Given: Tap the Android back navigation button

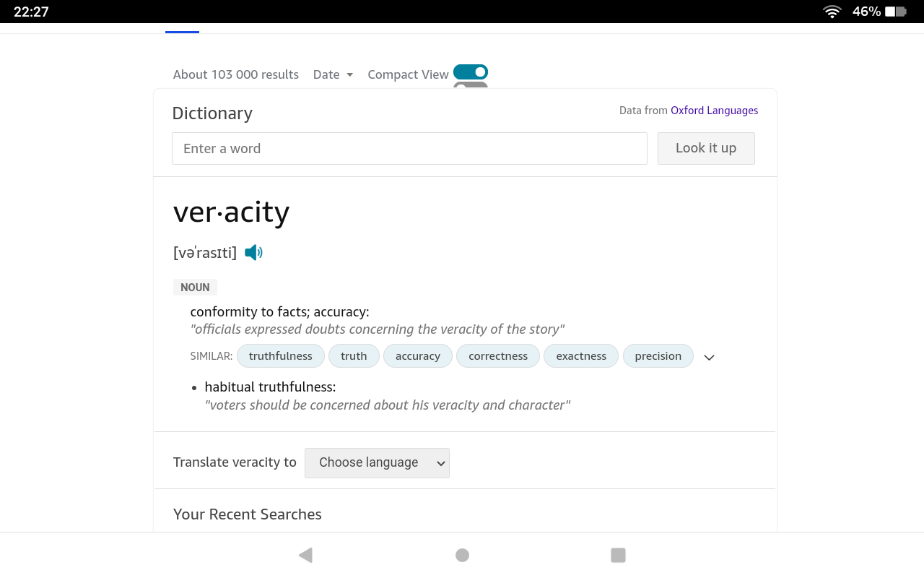Looking at the screenshot, I should (305, 555).
